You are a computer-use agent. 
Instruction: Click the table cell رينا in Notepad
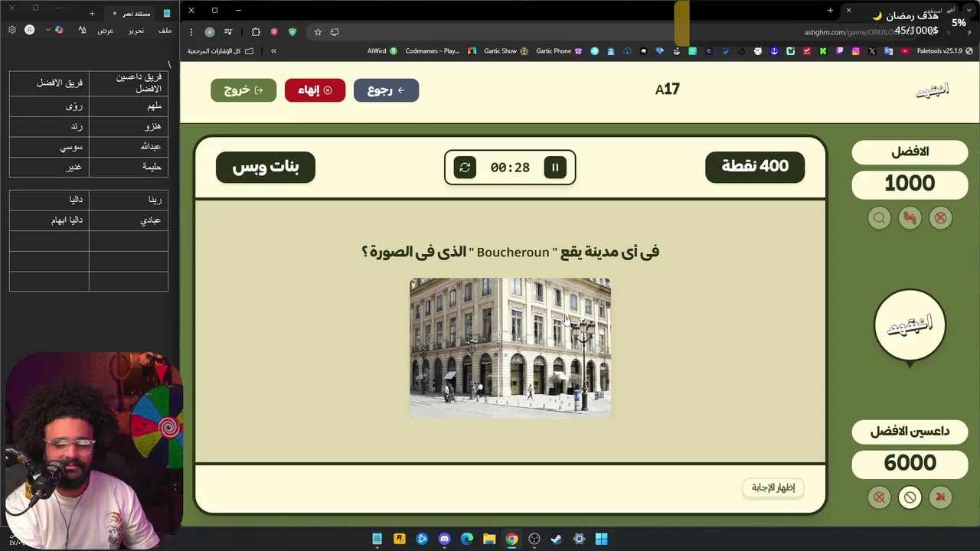pyautogui.click(x=129, y=201)
